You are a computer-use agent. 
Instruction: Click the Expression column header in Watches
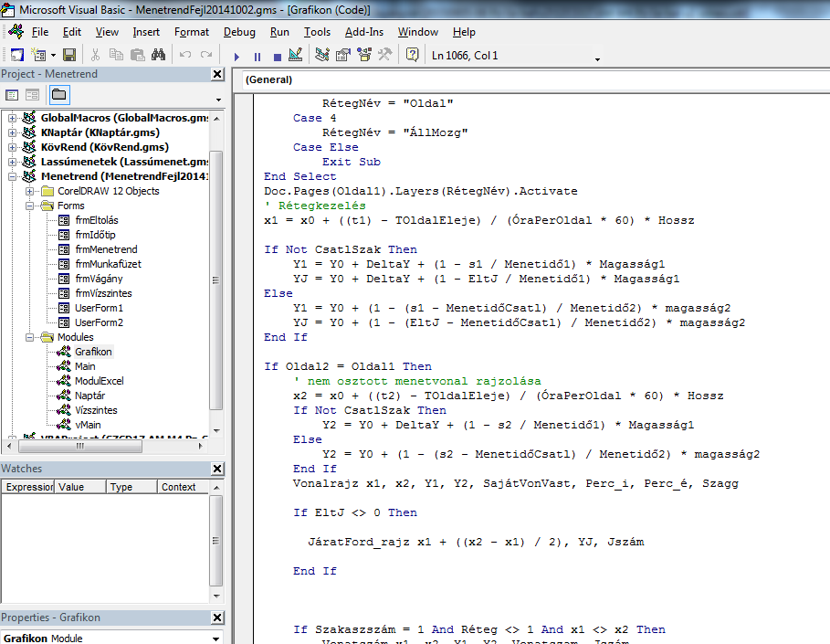(28, 487)
